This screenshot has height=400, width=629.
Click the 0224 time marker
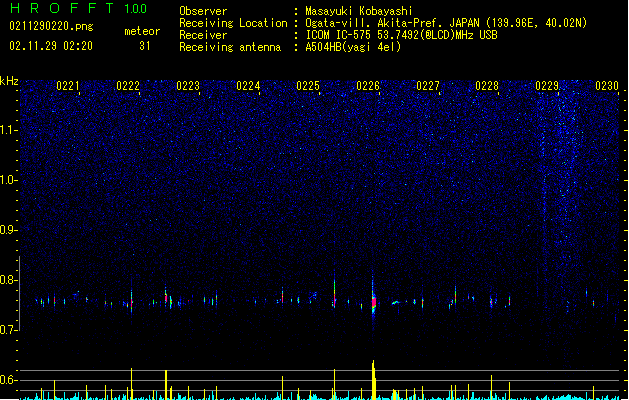tap(248, 86)
